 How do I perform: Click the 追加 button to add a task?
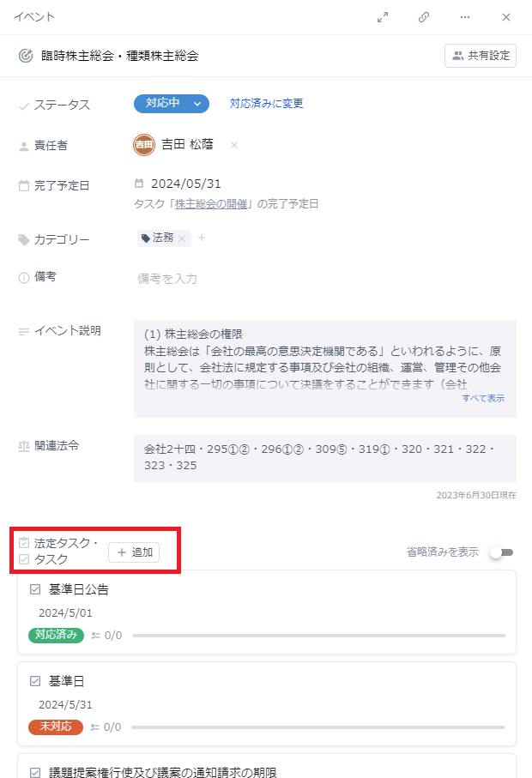(x=134, y=552)
